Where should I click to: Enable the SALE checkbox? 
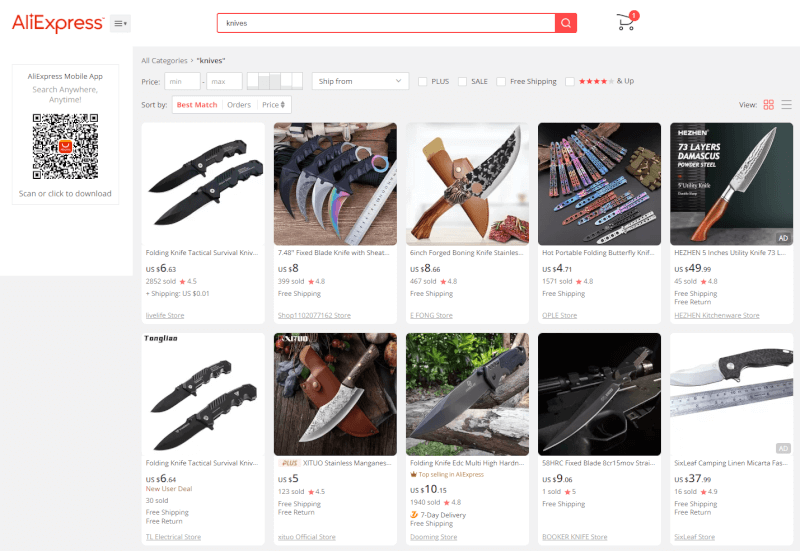[462, 82]
